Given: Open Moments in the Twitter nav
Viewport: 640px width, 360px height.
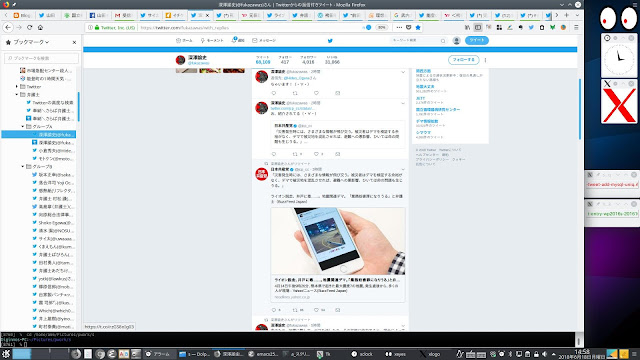Looking at the screenshot, I should click(x=212, y=40).
